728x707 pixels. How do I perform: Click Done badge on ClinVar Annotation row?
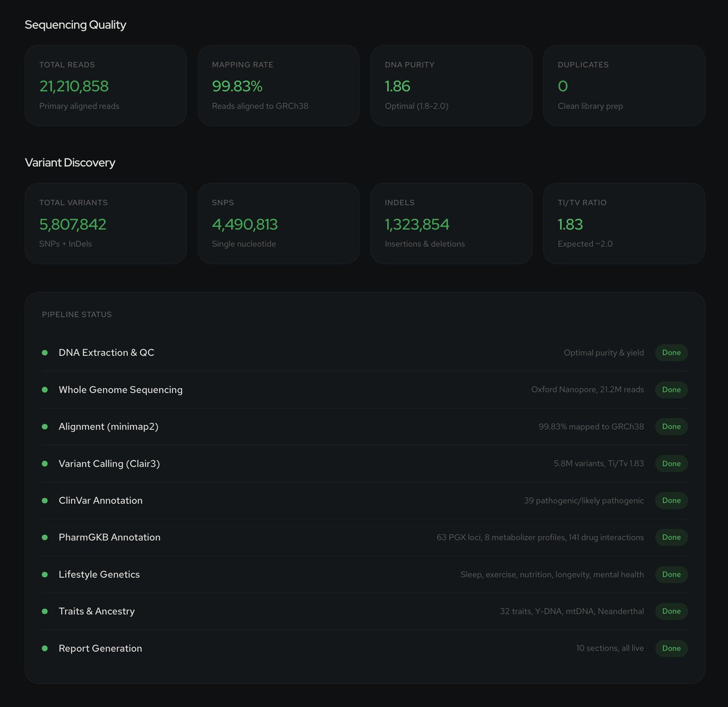tap(671, 501)
